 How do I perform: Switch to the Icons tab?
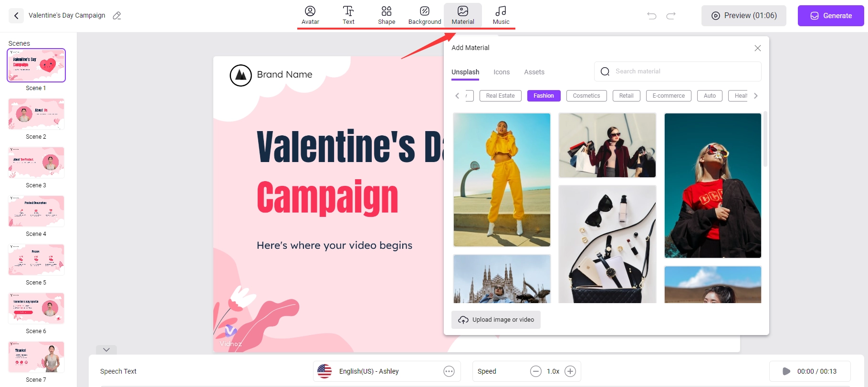coord(502,72)
